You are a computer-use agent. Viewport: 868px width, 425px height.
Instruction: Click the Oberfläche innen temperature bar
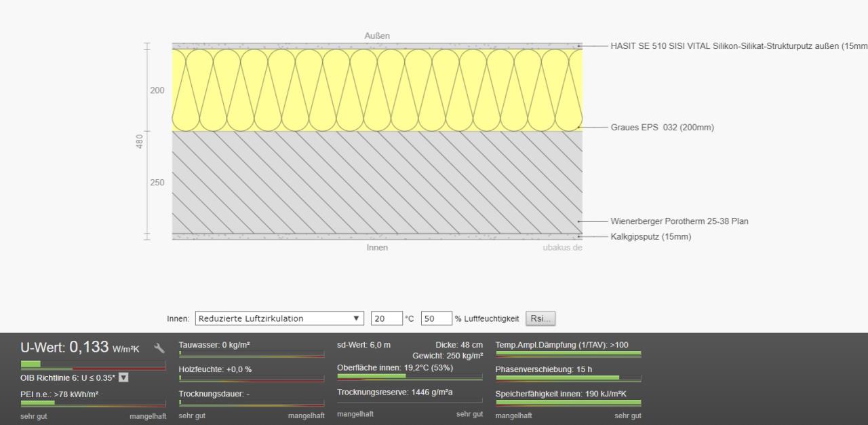click(410, 376)
